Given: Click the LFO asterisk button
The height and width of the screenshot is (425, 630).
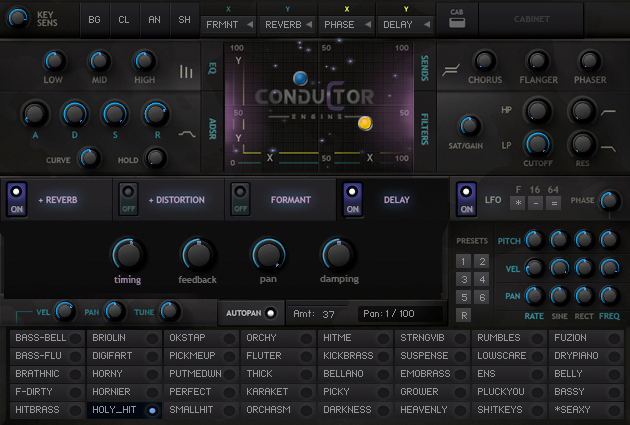Looking at the screenshot, I should point(518,203).
